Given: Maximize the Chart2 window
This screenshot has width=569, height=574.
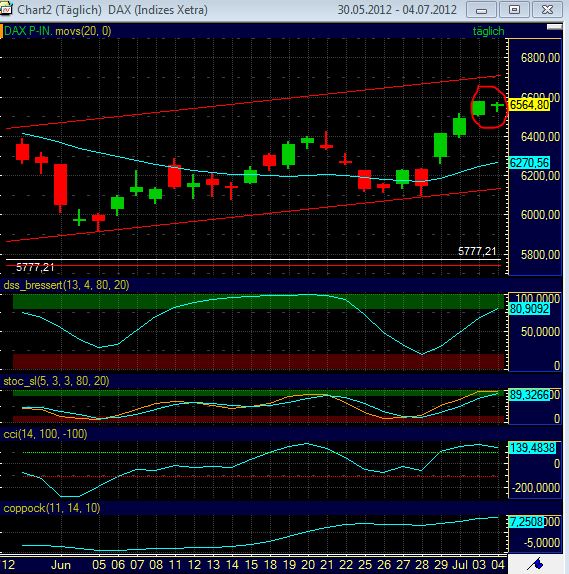Looking at the screenshot, I should point(514,10).
